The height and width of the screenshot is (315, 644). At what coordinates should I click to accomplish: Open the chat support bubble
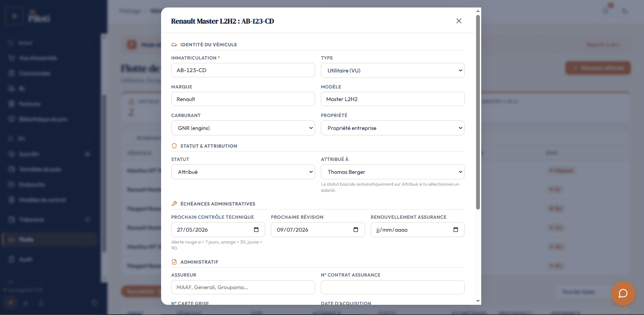pyautogui.click(x=623, y=293)
